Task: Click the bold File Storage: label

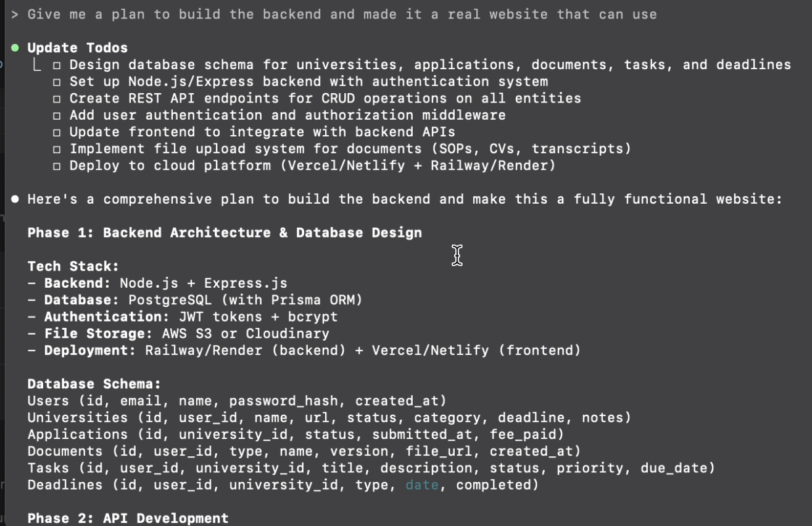Action: (x=99, y=333)
